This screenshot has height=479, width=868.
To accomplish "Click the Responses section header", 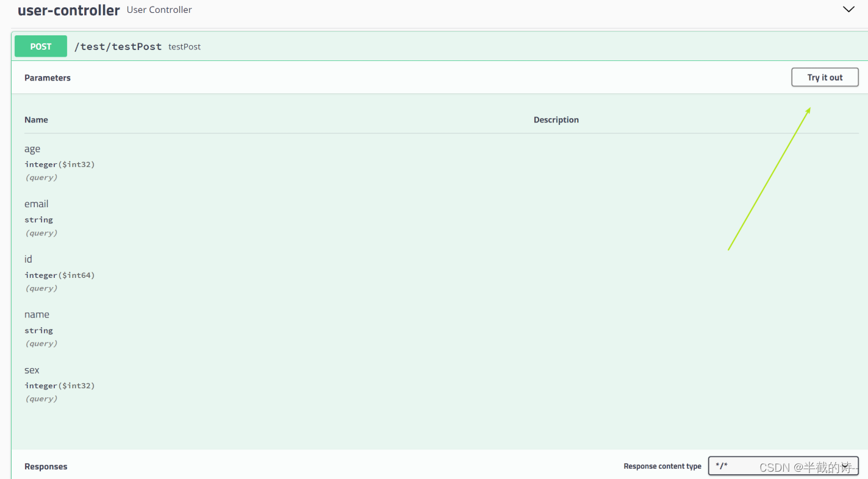I will (x=46, y=466).
